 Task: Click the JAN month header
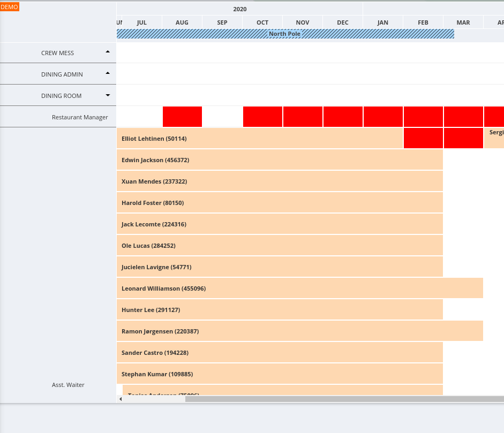point(382,22)
